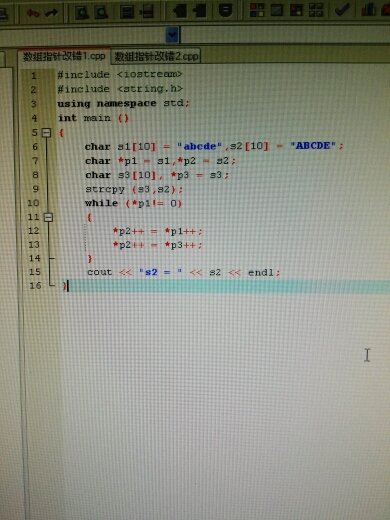Screen dimensions: 390x520
Task: Click the Rebuild All grid icon
Action: 316,10
